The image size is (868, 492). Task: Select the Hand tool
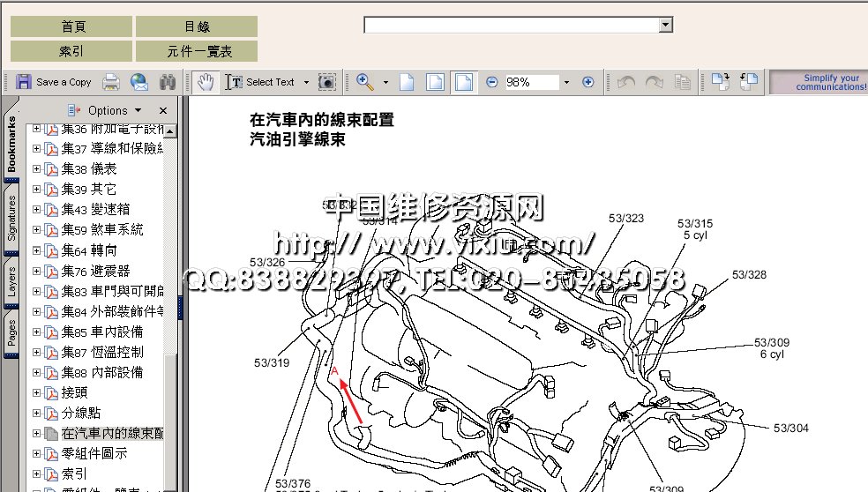coord(206,82)
